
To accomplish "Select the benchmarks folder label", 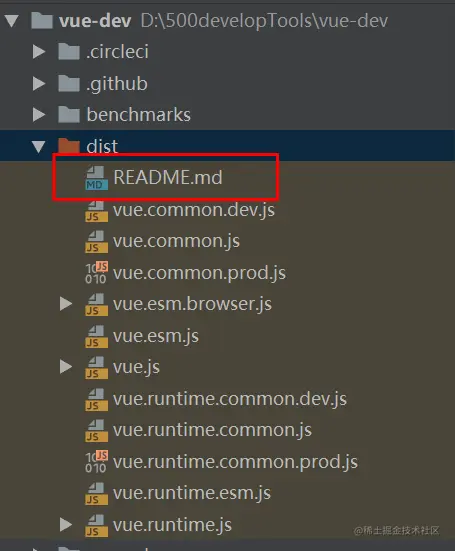I will coord(138,115).
